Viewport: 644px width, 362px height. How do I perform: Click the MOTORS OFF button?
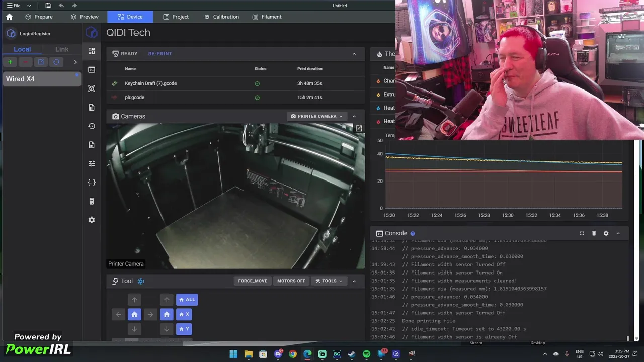tap(291, 281)
